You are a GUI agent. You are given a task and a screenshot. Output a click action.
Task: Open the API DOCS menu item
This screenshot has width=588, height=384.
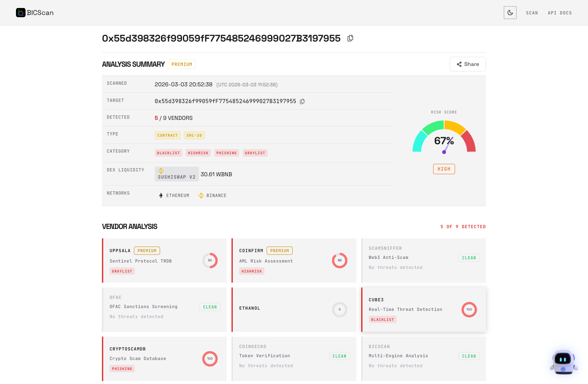[560, 13]
